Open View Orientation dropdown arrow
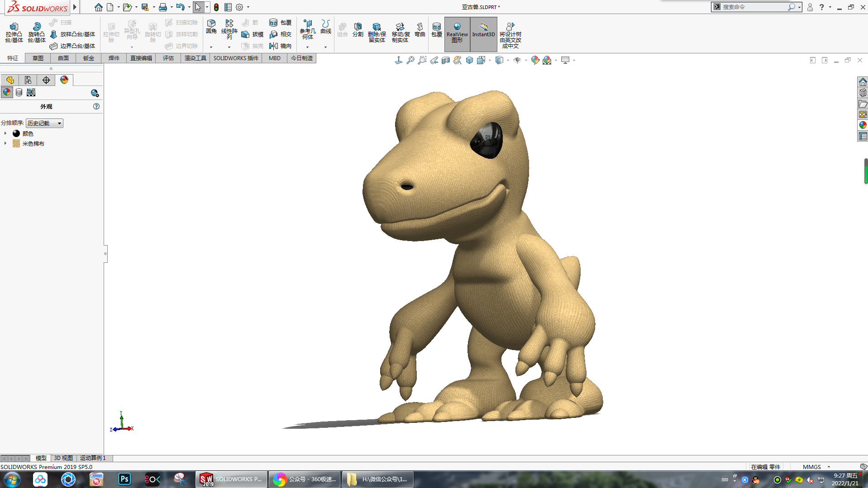The width and height of the screenshot is (868, 488). pos(490,60)
